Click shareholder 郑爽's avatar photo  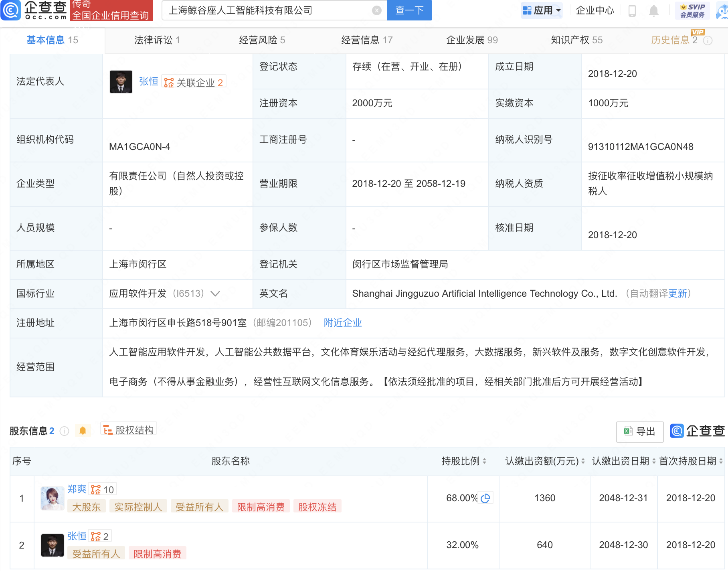pos(53,498)
